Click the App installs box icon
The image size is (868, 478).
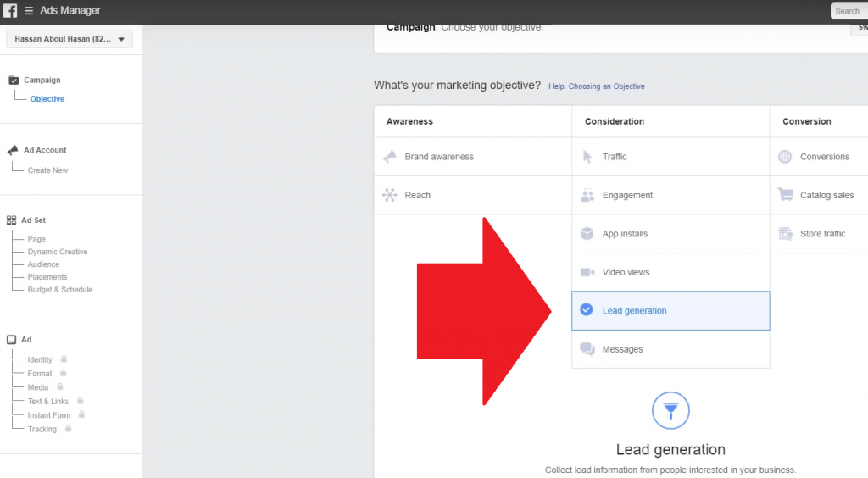tap(587, 234)
